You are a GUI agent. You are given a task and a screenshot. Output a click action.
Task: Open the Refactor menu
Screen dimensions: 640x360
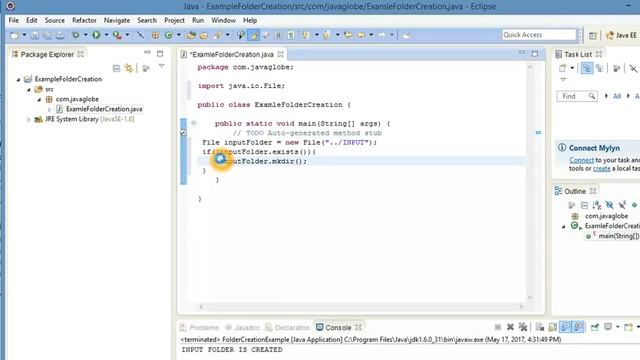(x=84, y=20)
